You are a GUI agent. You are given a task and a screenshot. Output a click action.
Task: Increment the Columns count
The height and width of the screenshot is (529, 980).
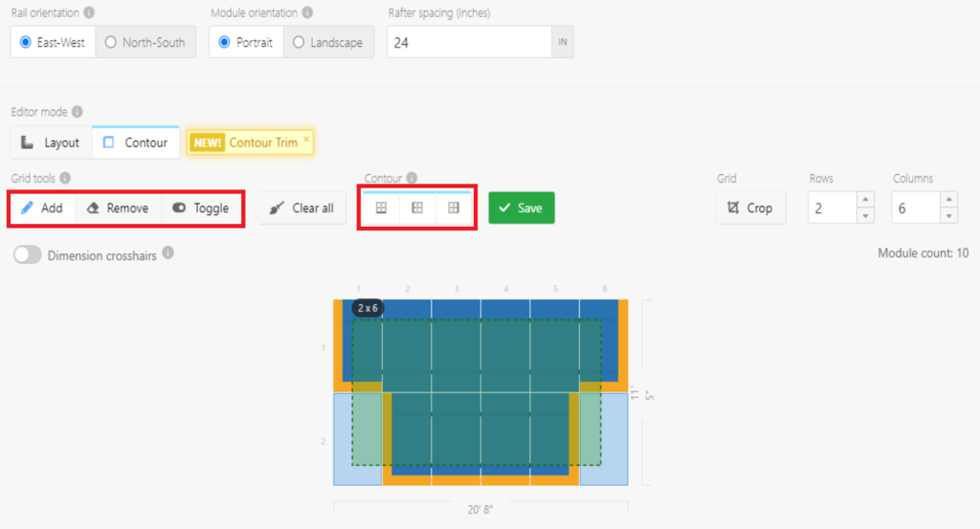click(x=948, y=200)
